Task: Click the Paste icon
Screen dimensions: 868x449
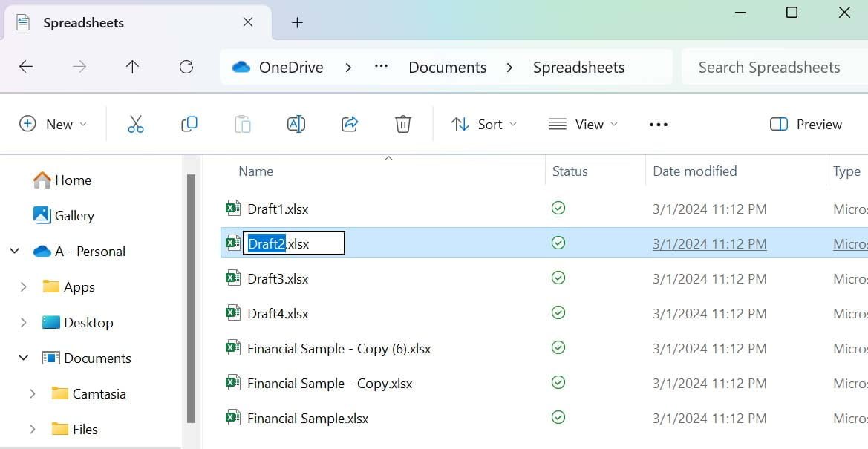Action: pos(243,124)
